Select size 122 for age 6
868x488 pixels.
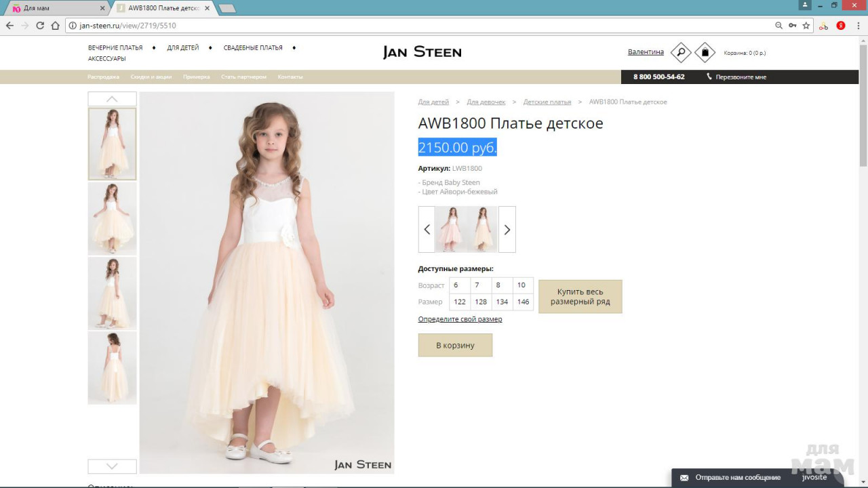click(460, 302)
